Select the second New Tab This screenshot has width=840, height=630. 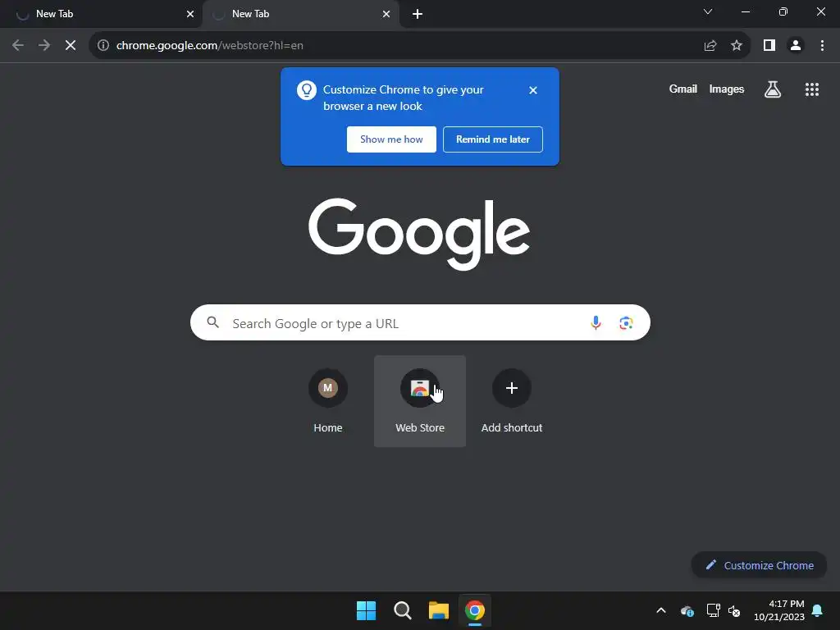(x=300, y=14)
